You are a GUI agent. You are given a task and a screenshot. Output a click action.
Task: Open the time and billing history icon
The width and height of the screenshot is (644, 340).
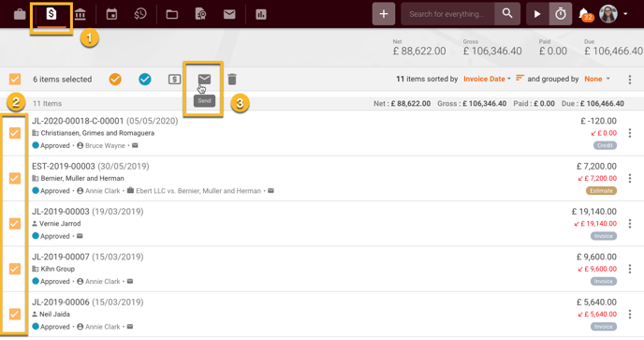[140, 14]
